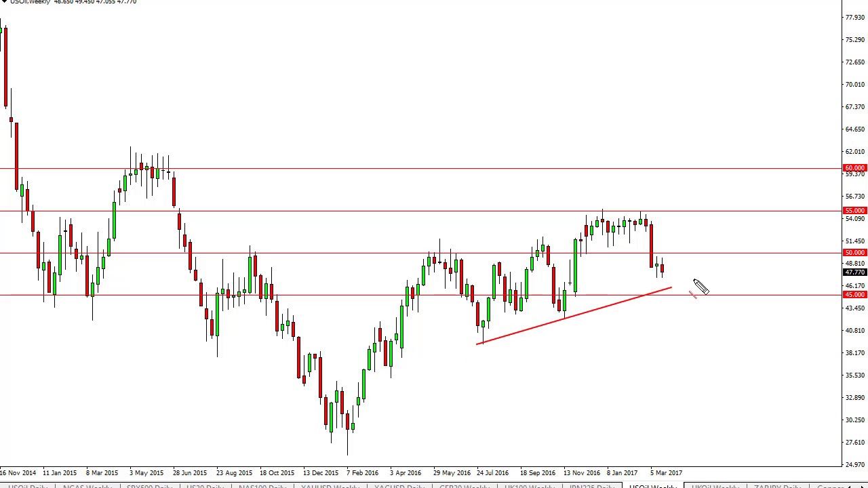Select the red rising trendline under recent lows
The height and width of the screenshot is (488, 868).
(574, 316)
